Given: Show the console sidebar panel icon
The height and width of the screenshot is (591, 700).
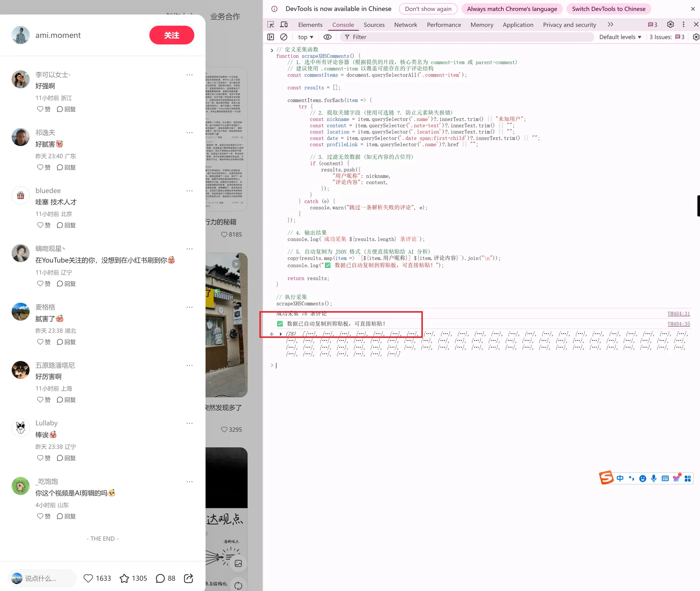Looking at the screenshot, I should coord(271,37).
